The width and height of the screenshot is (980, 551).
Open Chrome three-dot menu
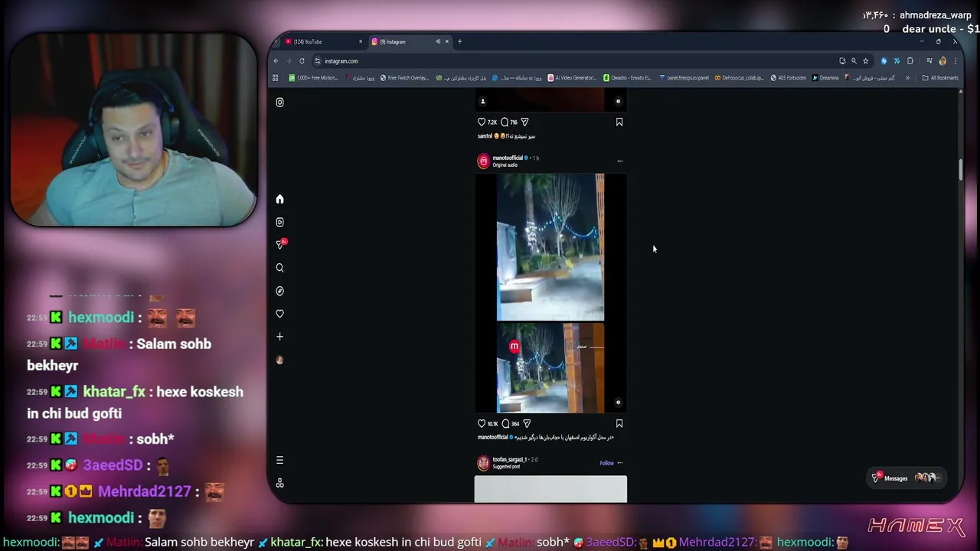[x=955, y=60]
